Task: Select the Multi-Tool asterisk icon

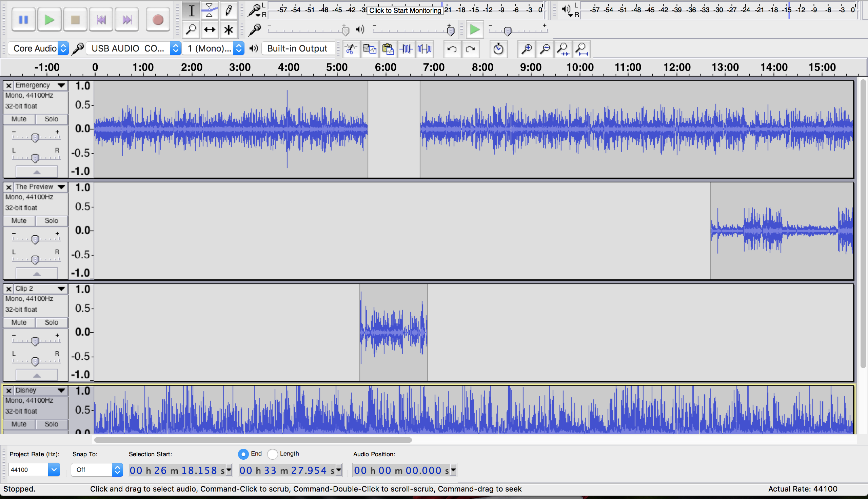Action: 228,30
